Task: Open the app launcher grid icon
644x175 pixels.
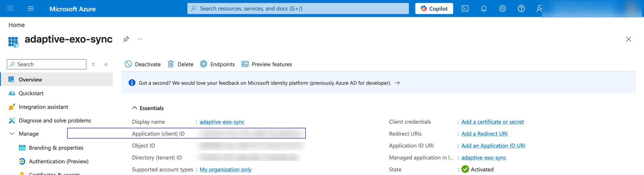Action: (x=10, y=8)
